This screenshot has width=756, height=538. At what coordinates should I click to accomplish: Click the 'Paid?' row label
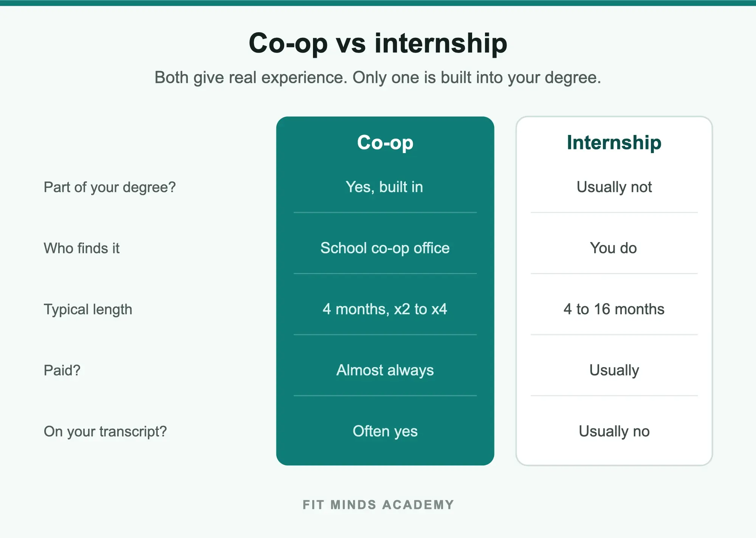coord(62,370)
